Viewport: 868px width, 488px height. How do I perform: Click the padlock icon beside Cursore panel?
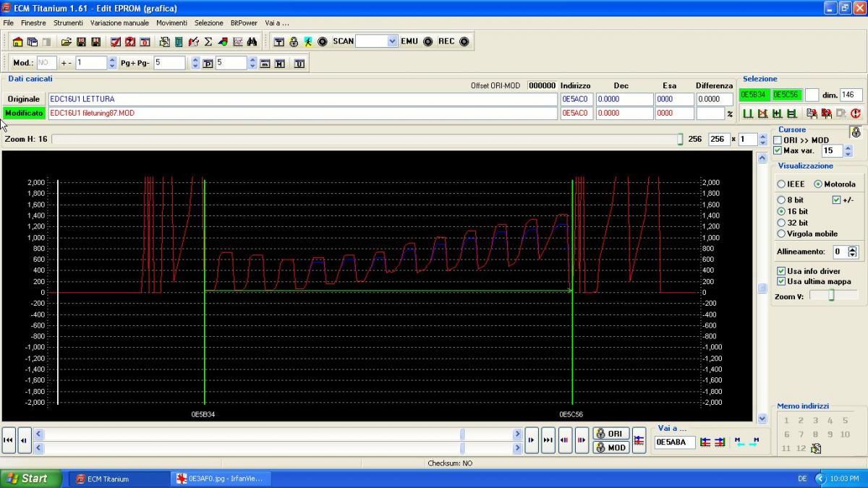[856, 132]
